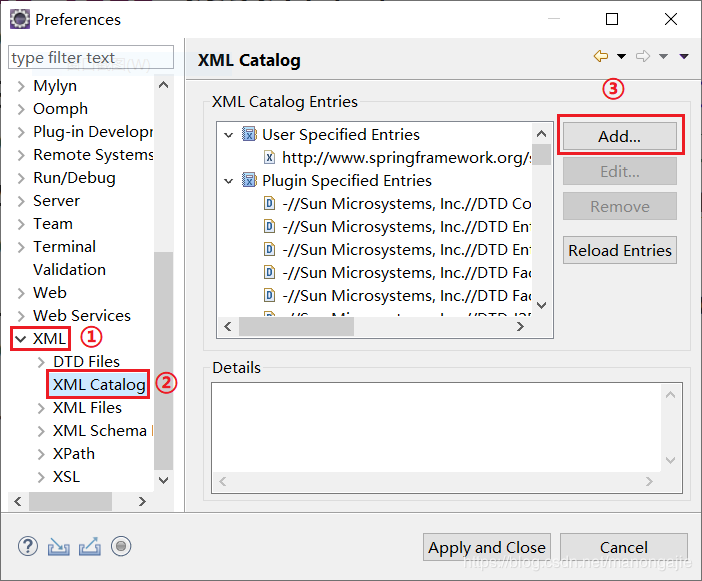Select the http://www.springframework.org entry
Viewport: 702px width, 581px height.
pos(407,158)
